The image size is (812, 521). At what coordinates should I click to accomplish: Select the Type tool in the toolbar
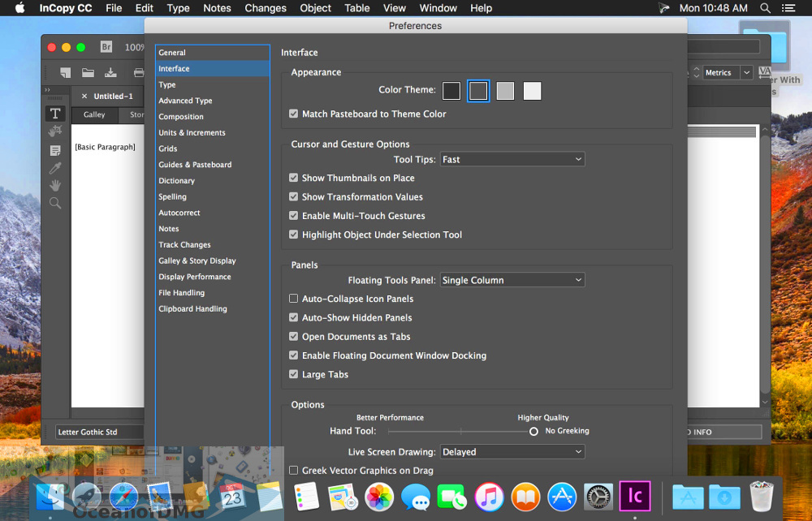coord(54,113)
